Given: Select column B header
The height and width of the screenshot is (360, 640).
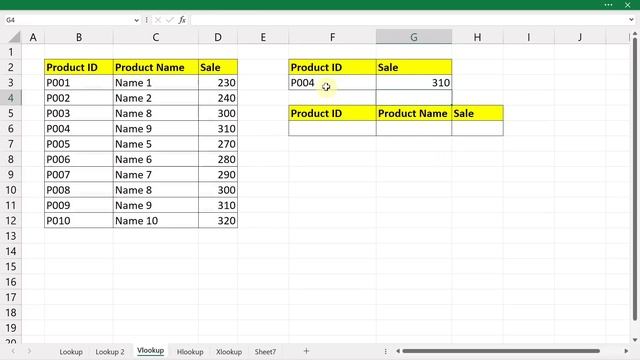Looking at the screenshot, I should [x=79, y=38].
